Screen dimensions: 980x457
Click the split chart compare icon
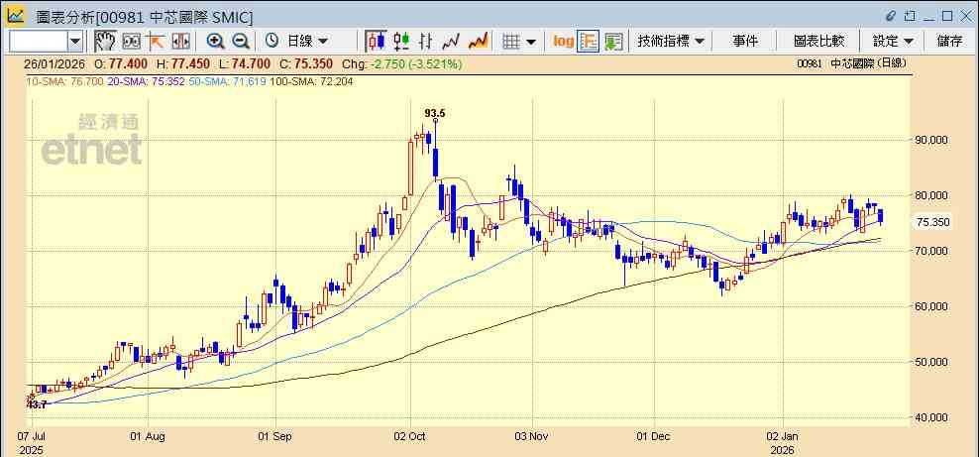[x=180, y=42]
